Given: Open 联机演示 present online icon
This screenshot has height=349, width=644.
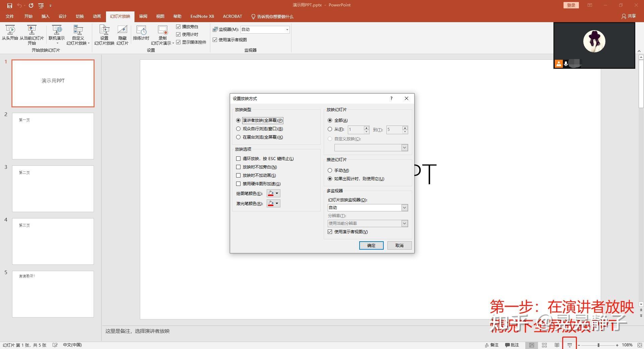Looking at the screenshot, I should (57, 35).
